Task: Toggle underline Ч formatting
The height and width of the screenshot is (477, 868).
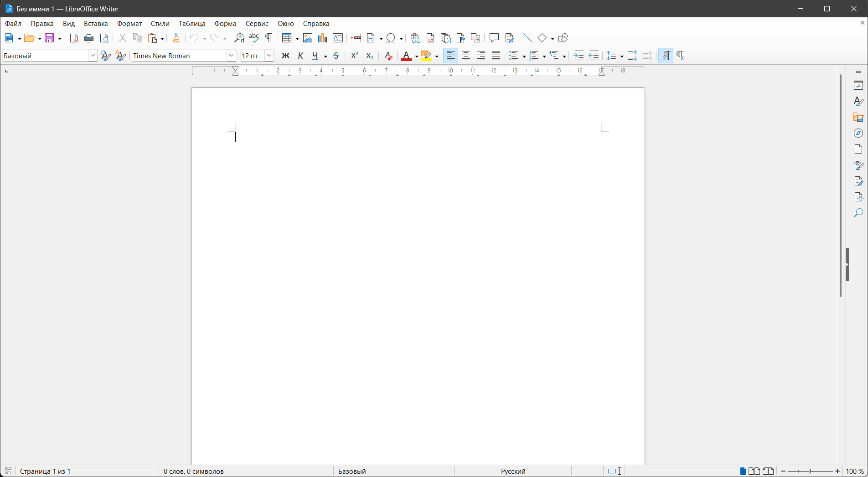Action: (x=315, y=56)
